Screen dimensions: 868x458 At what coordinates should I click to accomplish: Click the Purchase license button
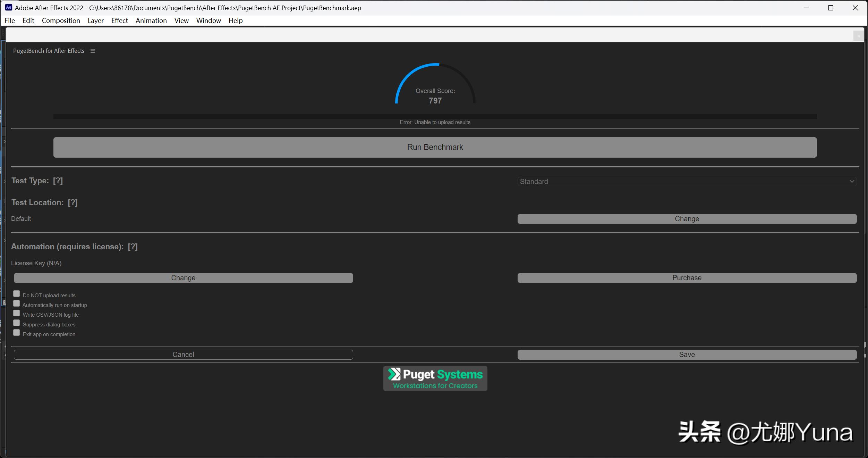(687, 278)
